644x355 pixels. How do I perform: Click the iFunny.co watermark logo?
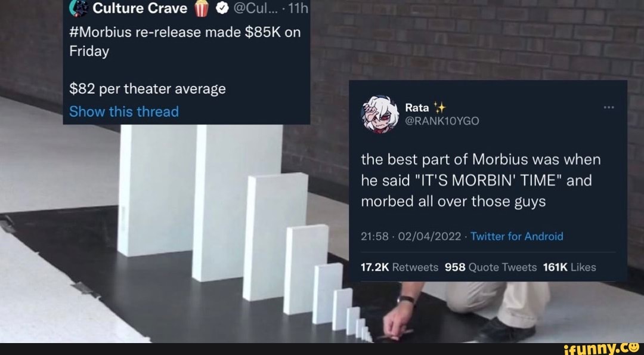[603, 349]
